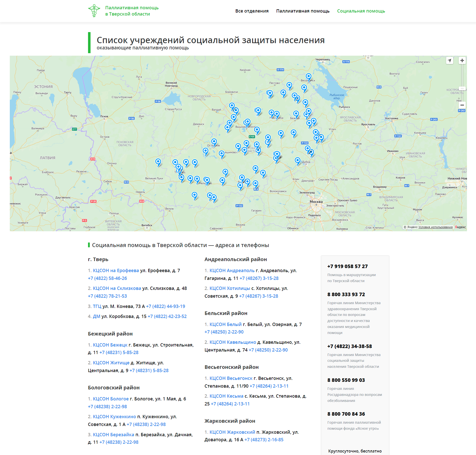The height and width of the screenshot is (455, 476).
Task: Zoom out the map with minus button
Action: point(462,105)
